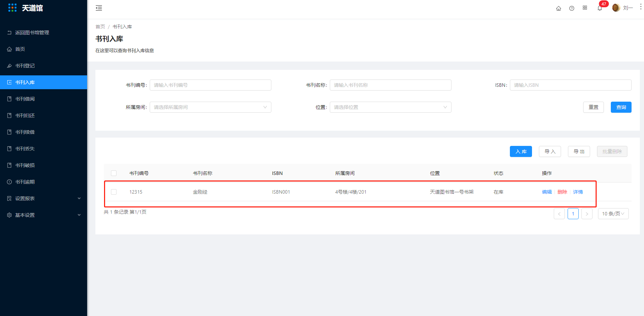Expand the 设置报表 submenu arrow
644x316 pixels.
79,198
